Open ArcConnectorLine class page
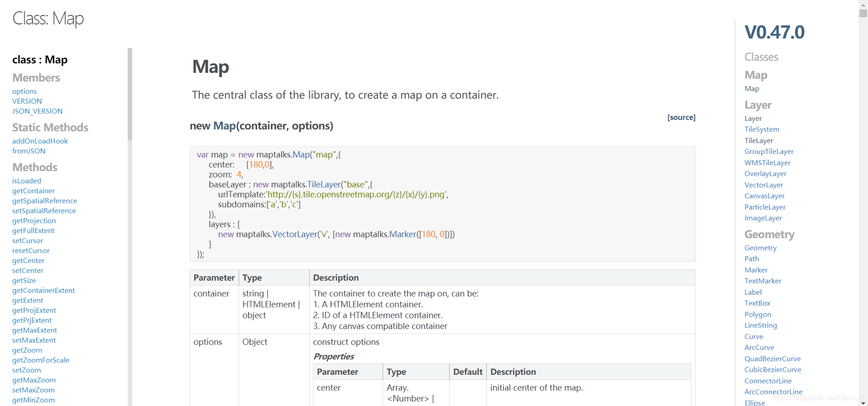The width and height of the screenshot is (868, 406). pyautogui.click(x=773, y=392)
